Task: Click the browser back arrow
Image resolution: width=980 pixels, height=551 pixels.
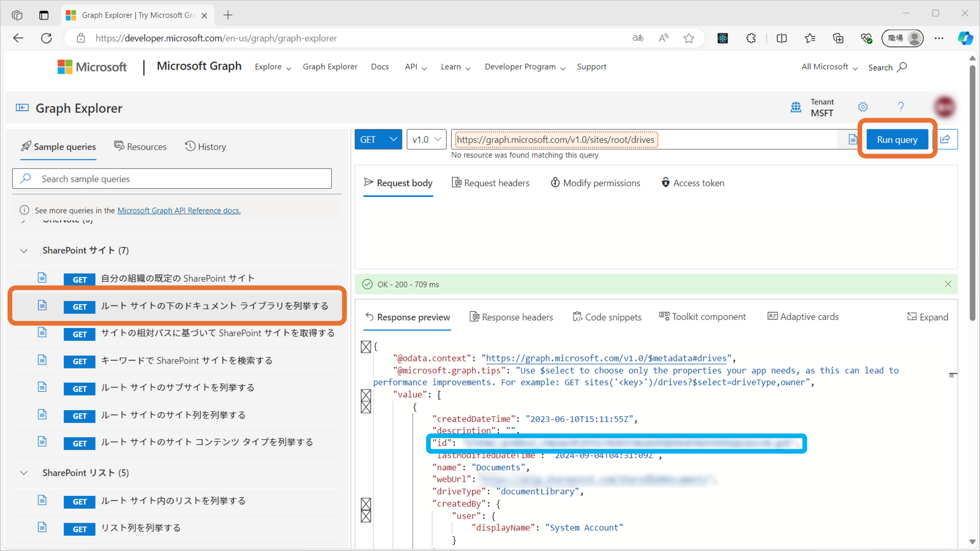Action: (x=18, y=38)
